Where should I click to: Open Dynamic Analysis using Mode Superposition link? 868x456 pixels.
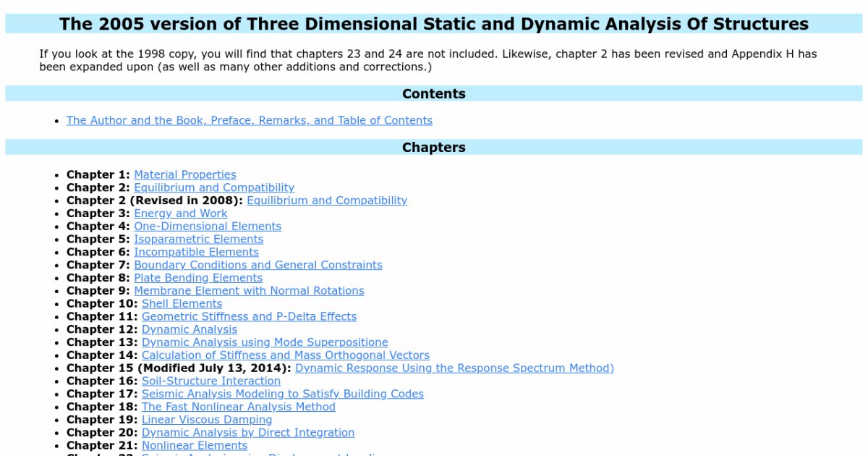(265, 342)
